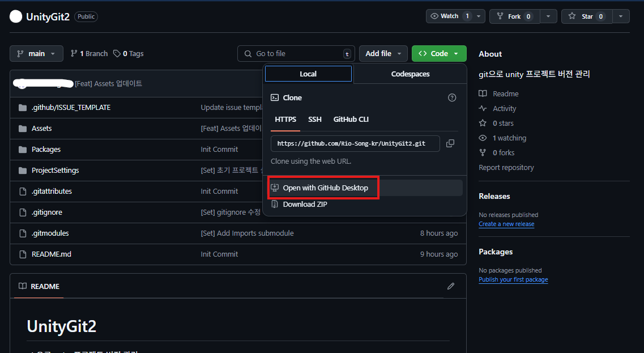
Task: Open the Activity link in About
Action: (x=504, y=108)
